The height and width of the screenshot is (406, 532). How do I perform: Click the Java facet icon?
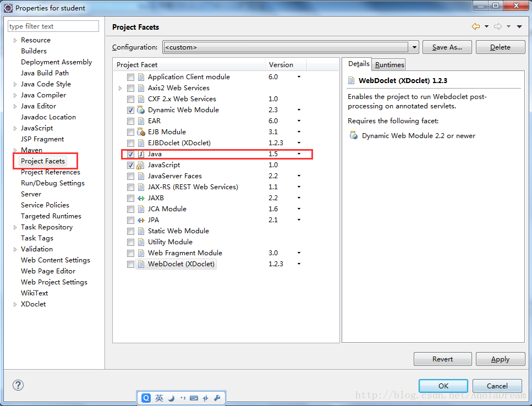tap(141, 154)
